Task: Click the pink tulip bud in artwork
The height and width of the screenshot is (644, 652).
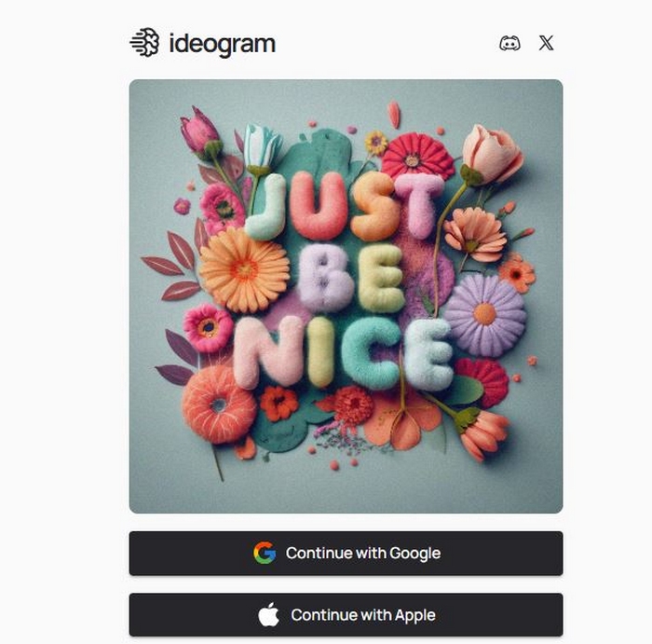Action: pyautogui.click(x=200, y=132)
